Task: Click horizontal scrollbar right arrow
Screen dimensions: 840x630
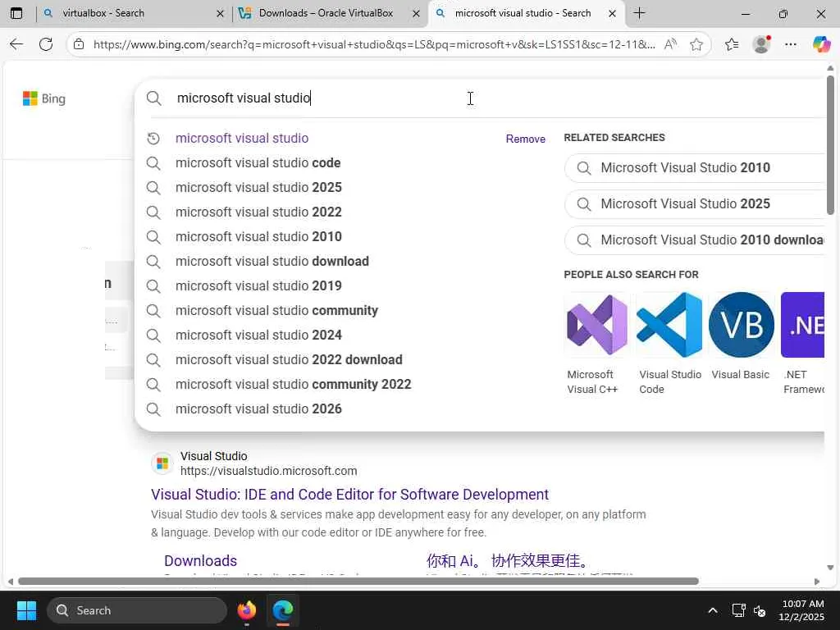Action: (816, 582)
